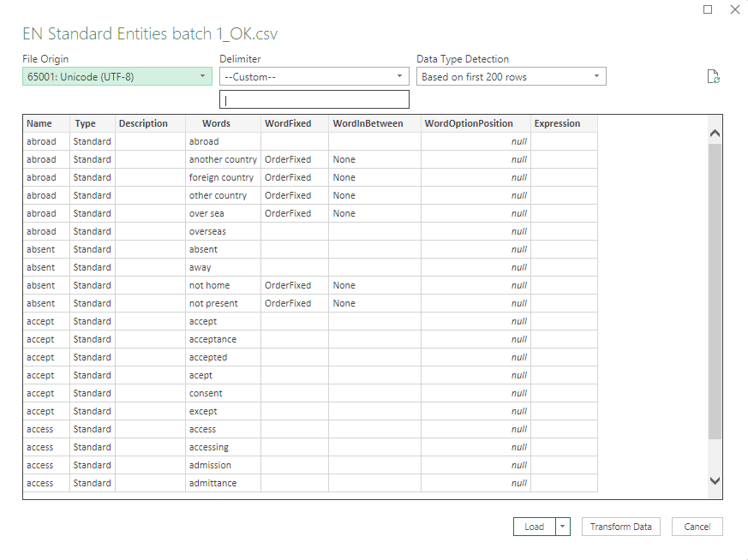Maximize the import dialog window
Image resolution: width=748 pixels, height=560 pixels.
708,9
